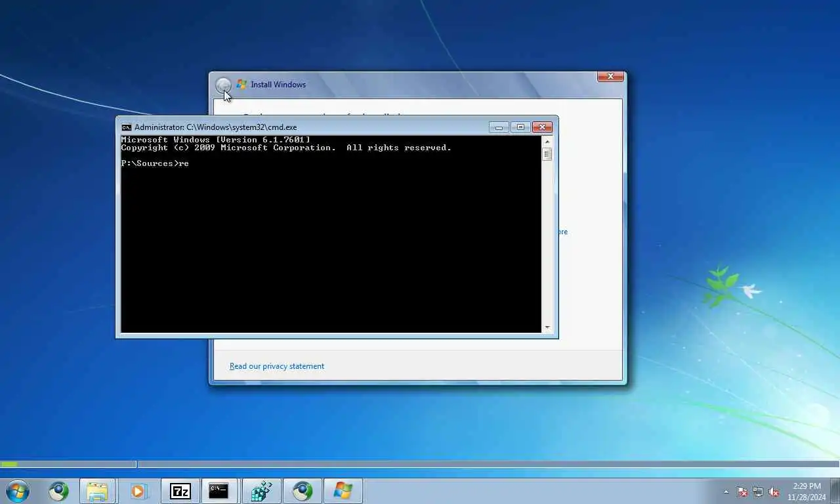Screen dimensions: 840x504
Task: Open Windows Explorer from the taskbar
Action: [x=97, y=491]
